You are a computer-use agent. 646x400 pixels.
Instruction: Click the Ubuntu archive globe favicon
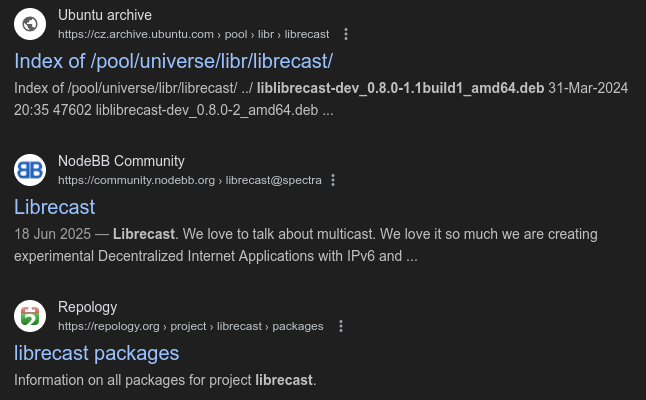click(30, 24)
